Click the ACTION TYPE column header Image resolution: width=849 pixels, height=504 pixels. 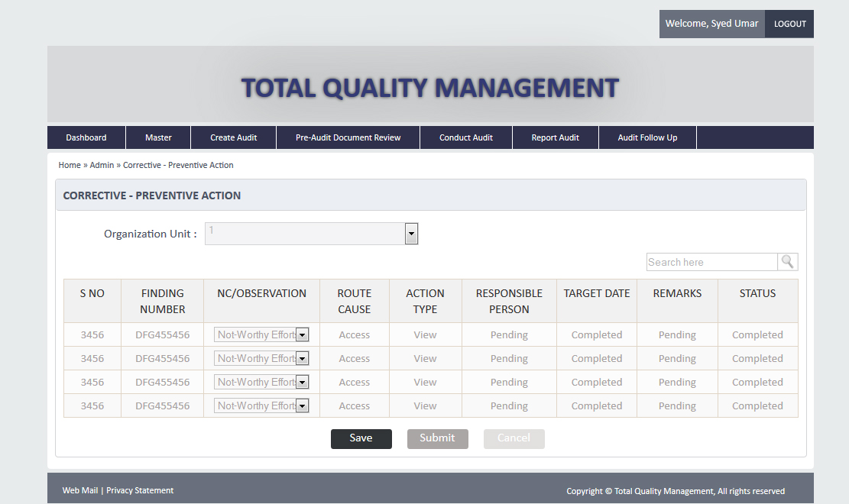pyautogui.click(x=425, y=301)
